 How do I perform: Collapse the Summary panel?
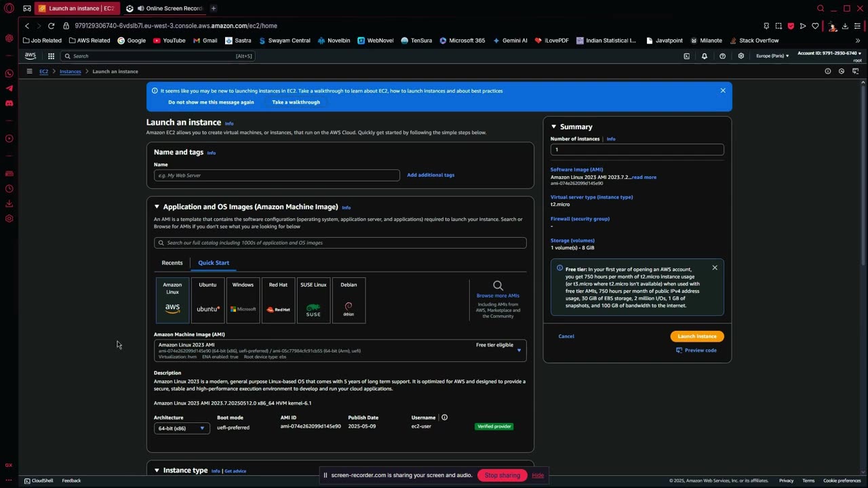pyautogui.click(x=553, y=127)
